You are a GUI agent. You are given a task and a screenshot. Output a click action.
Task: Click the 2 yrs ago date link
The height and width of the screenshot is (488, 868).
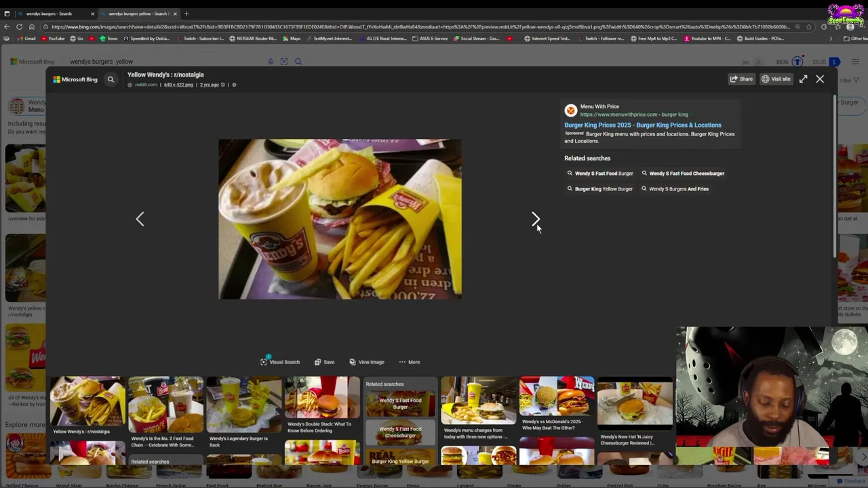point(209,85)
